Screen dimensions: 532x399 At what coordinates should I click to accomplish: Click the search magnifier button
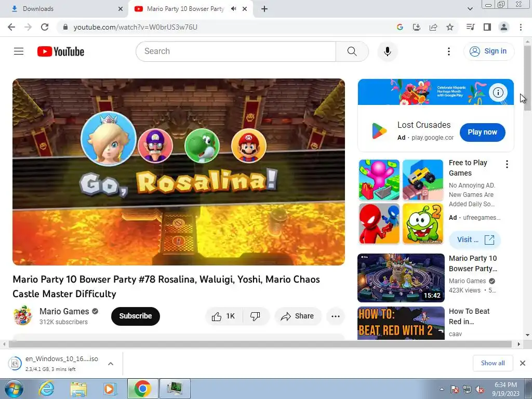(x=352, y=51)
